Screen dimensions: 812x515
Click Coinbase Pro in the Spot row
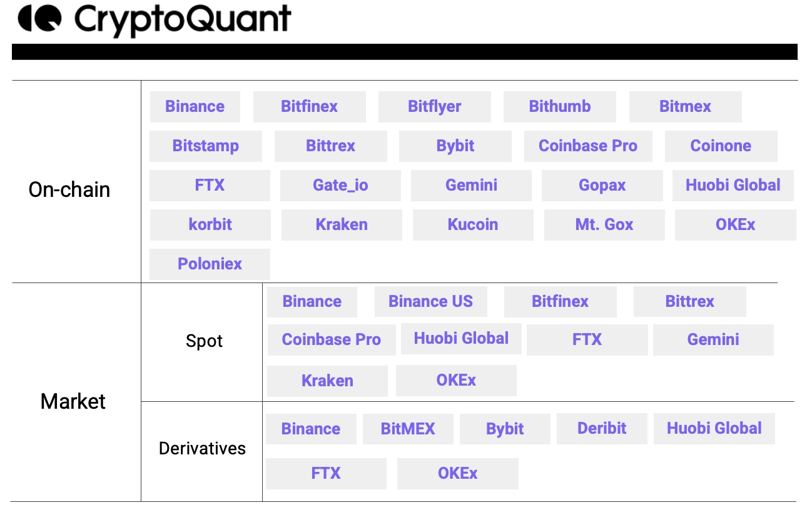pyautogui.click(x=331, y=339)
